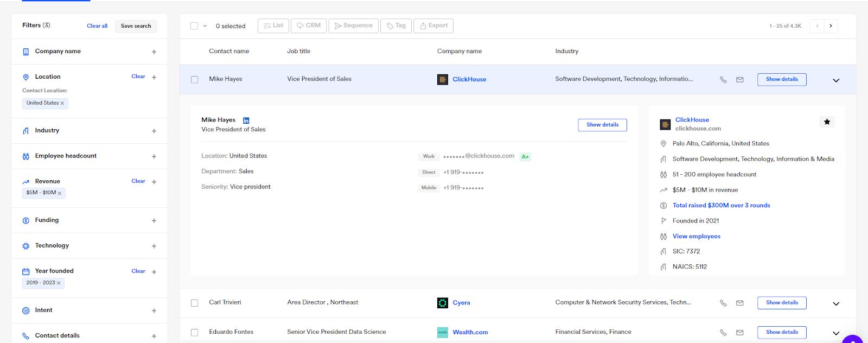The width and height of the screenshot is (868, 343).
Task: Open the bulk selection dropdown arrow
Action: coord(205,26)
